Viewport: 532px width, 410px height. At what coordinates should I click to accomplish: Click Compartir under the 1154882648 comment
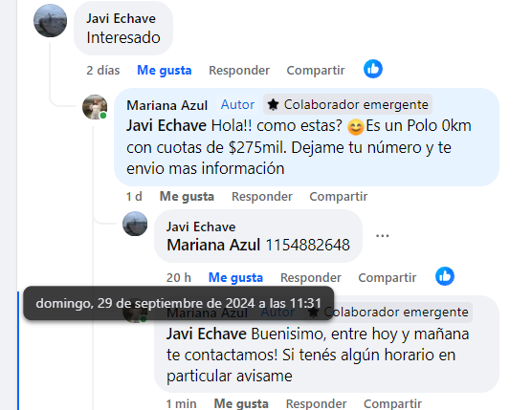pyautogui.click(x=388, y=277)
